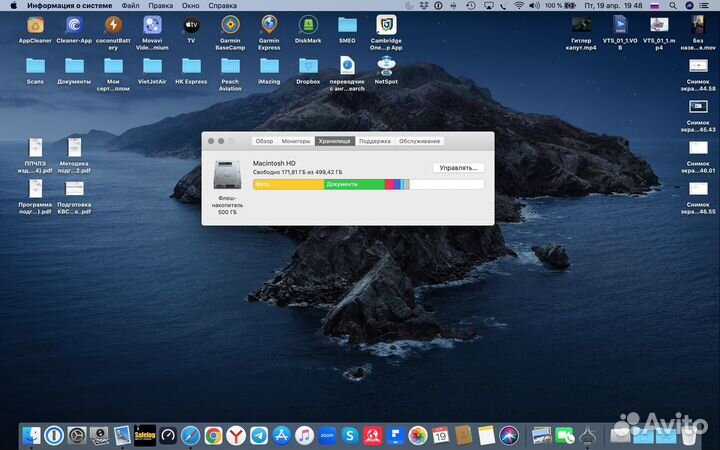Open Notification Center in menu bar
Viewport: 720px width, 450px height.
pos(703,6)
